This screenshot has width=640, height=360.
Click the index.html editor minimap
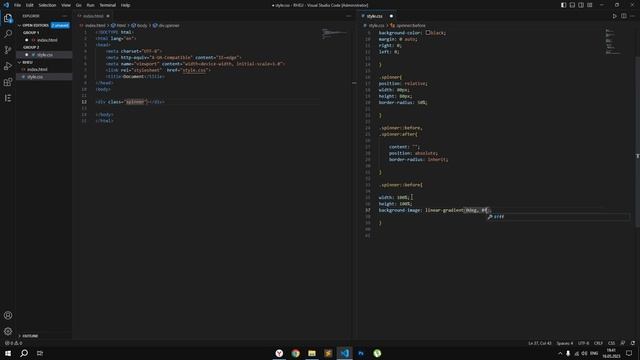tap(334, 33)
